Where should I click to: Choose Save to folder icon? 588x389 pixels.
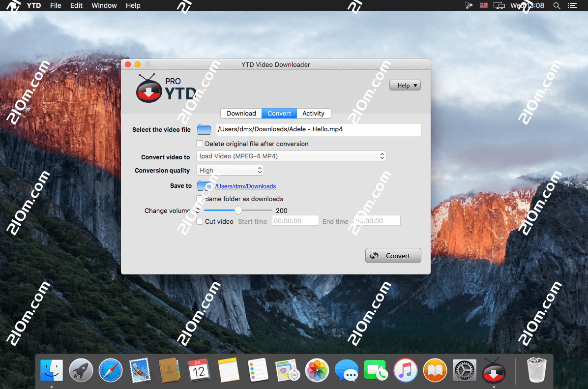click(204, 185)
